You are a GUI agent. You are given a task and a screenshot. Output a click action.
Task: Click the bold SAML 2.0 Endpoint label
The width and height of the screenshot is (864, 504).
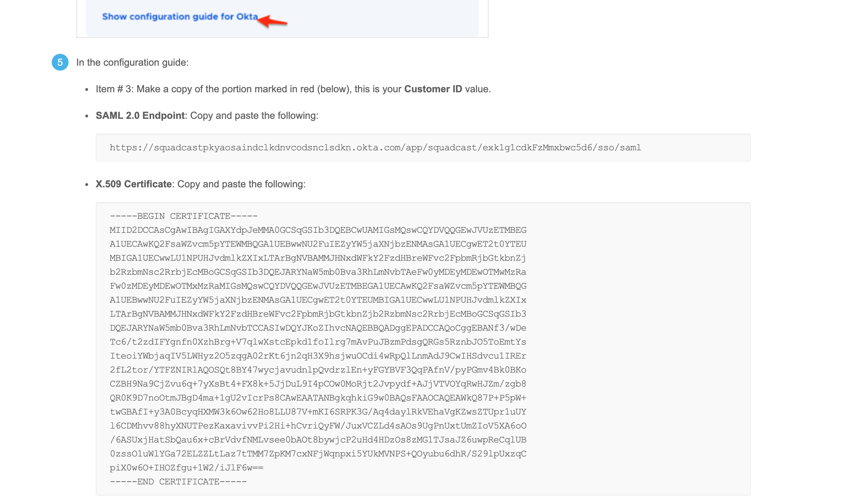(140, 116)
